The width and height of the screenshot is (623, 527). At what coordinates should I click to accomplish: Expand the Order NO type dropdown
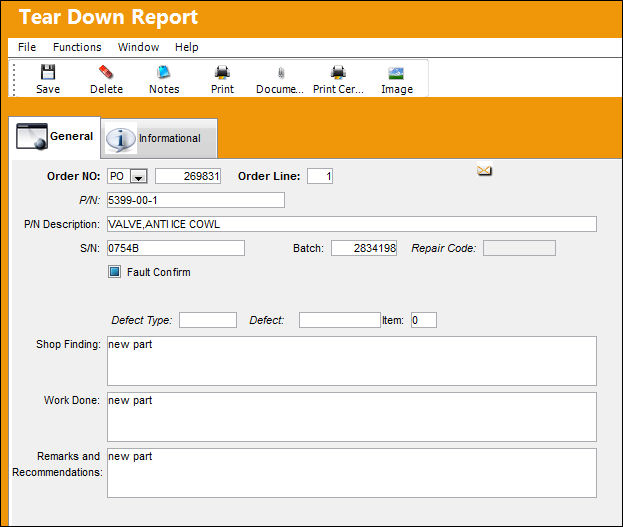[x=139, y=176]
